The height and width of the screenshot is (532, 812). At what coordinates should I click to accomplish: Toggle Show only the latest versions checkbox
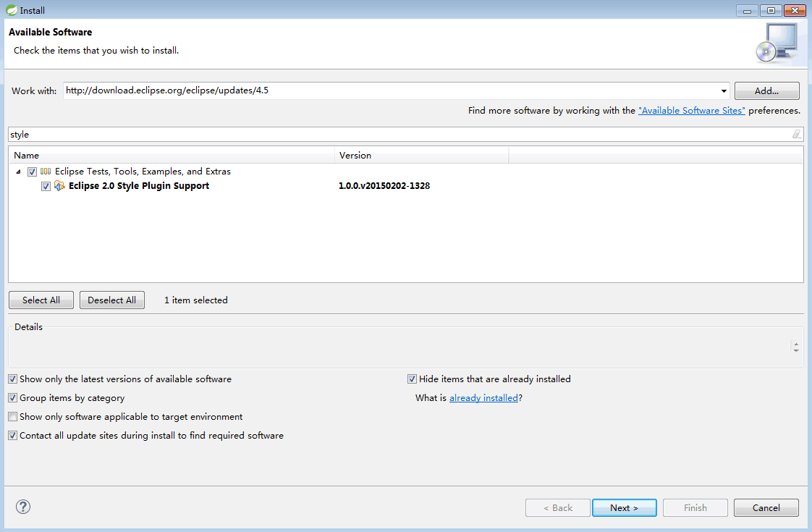coord(13,379)
